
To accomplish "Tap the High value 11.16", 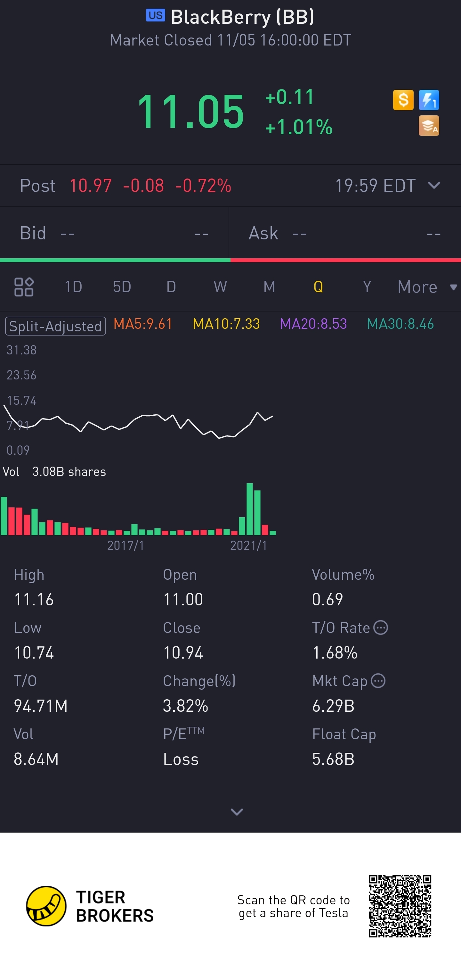I will tap(34, 600).
